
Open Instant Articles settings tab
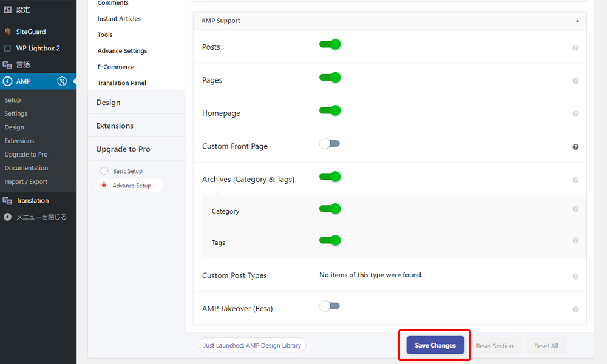tap(119, 19)
